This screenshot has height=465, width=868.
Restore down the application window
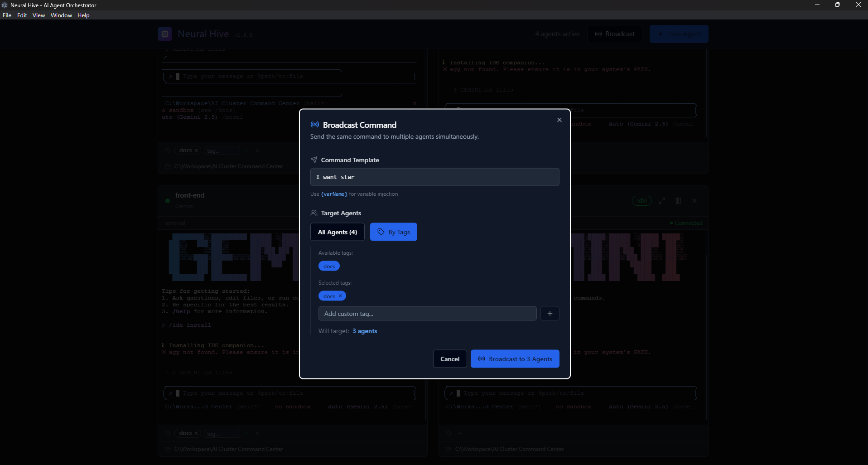pos(838,5)
